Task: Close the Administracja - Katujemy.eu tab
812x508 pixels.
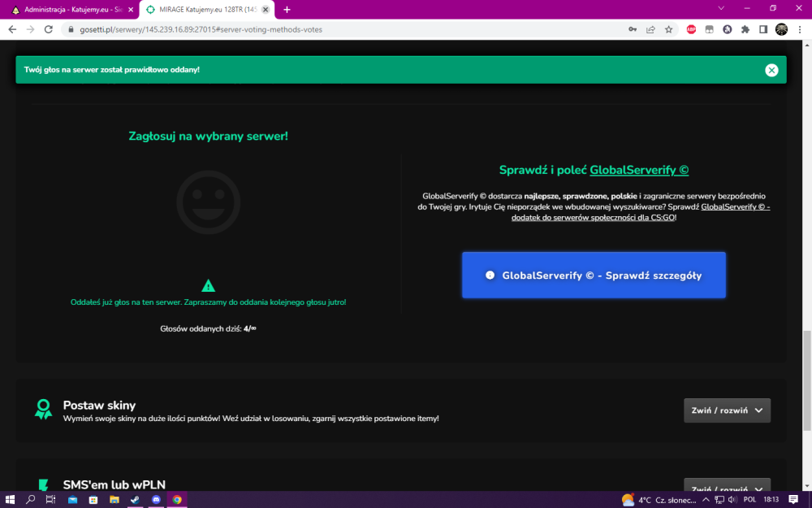Action: click(x=131, y=10)
